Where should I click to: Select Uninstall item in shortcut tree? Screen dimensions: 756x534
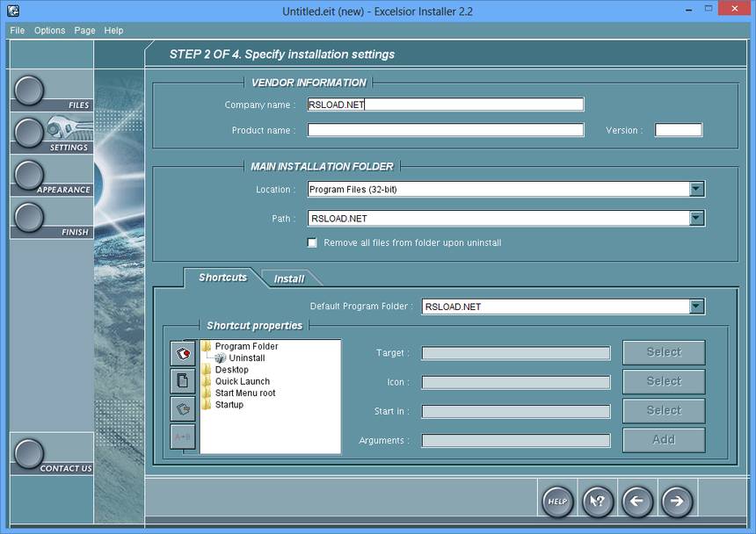247,357
